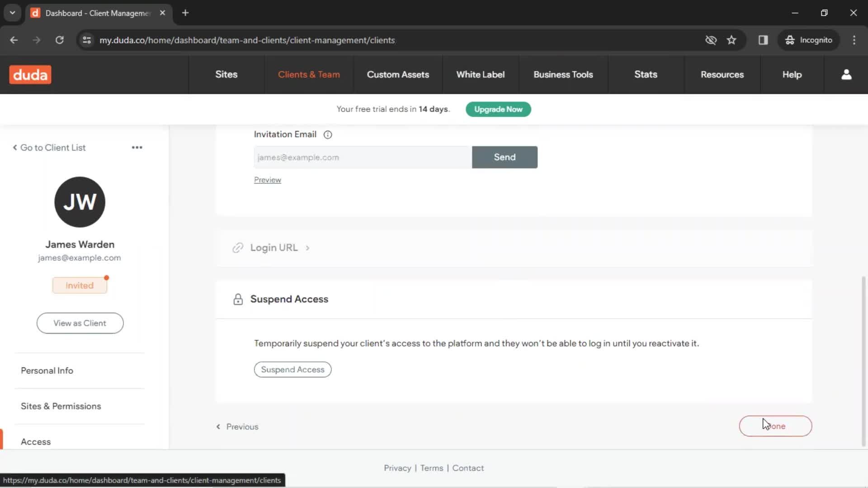Open Custom Assets menu
This screenshot has height=488, width=868.
point(398,75)
